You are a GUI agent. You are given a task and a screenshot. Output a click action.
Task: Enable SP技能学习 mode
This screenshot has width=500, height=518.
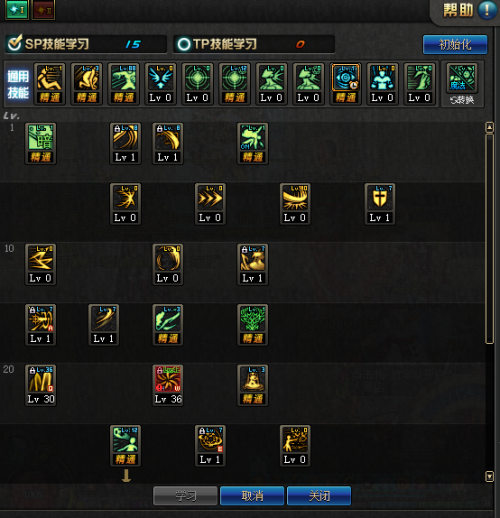(x=15, y=44)
